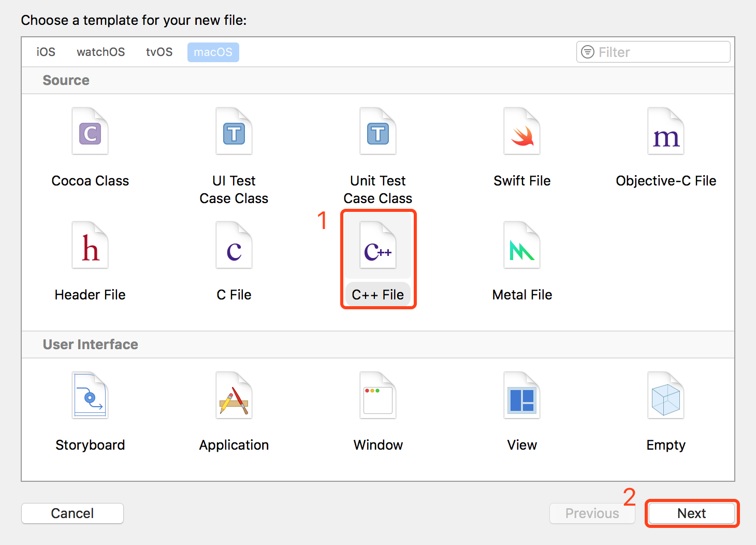Choose the Window template icon
The height and width of the screenshot is (545, 756).
coord(378,395)
